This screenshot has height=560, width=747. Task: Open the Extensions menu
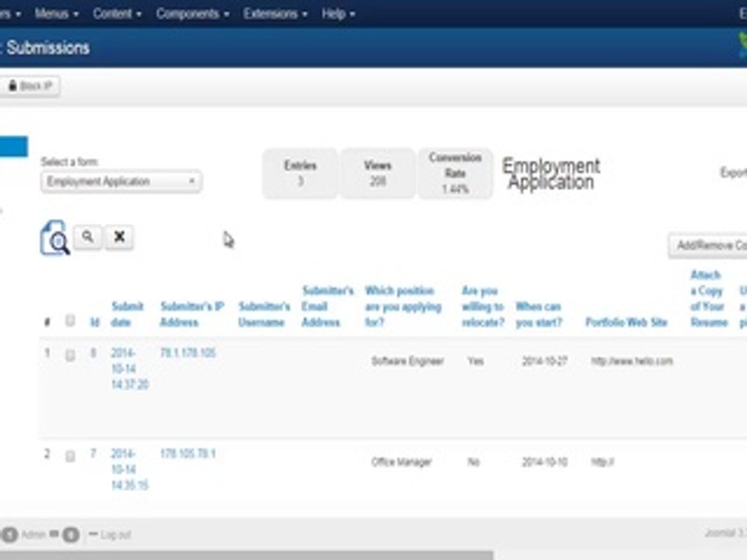point(275,14)
